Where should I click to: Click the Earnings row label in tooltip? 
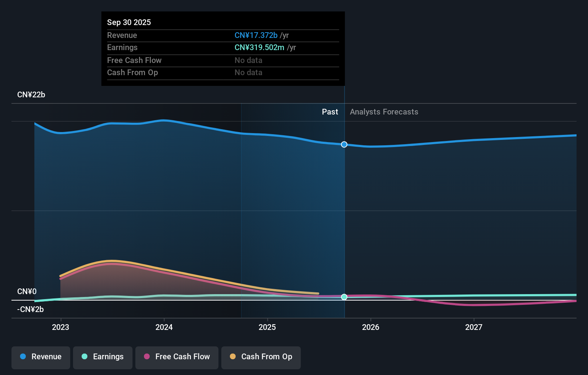pos(122,48)
